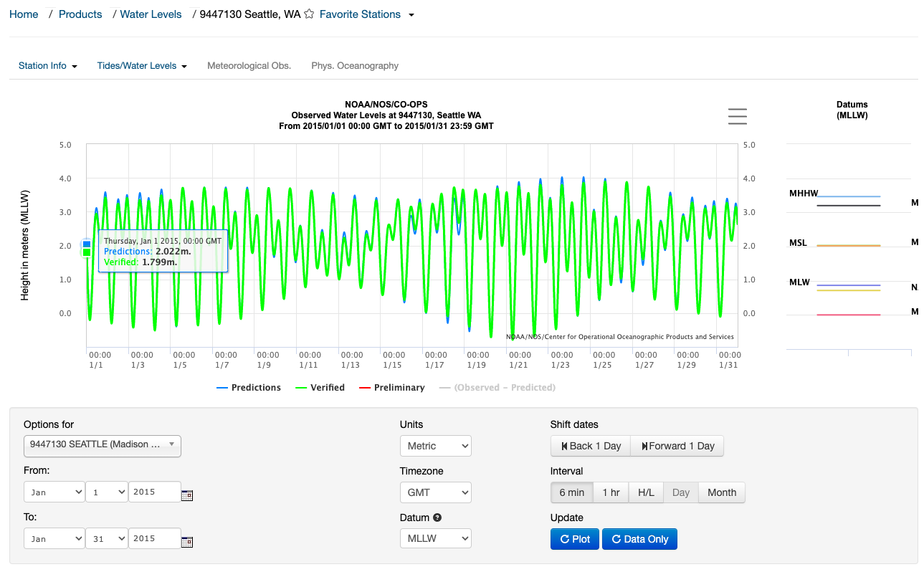The image size is (924, 572).
Task: Click the orange MSL datum line
Action: point(849,246)
